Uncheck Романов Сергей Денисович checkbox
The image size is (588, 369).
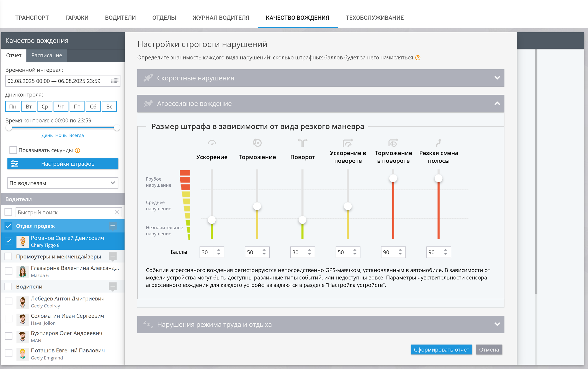coord(9,241)
